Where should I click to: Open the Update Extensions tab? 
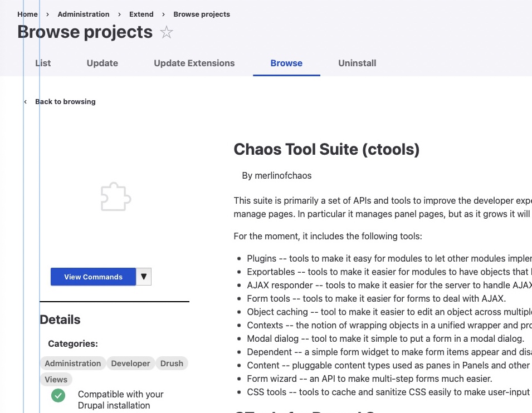click(194, 63)
